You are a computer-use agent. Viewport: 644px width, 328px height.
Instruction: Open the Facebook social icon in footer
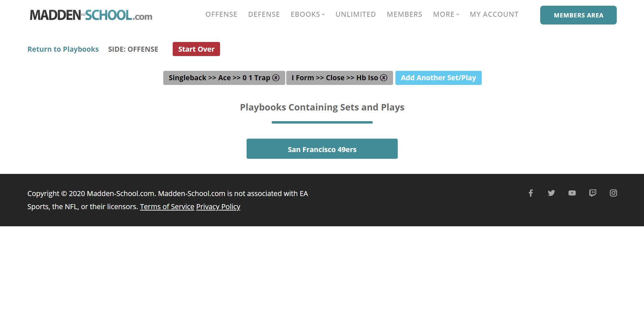(x=531, y=193)
